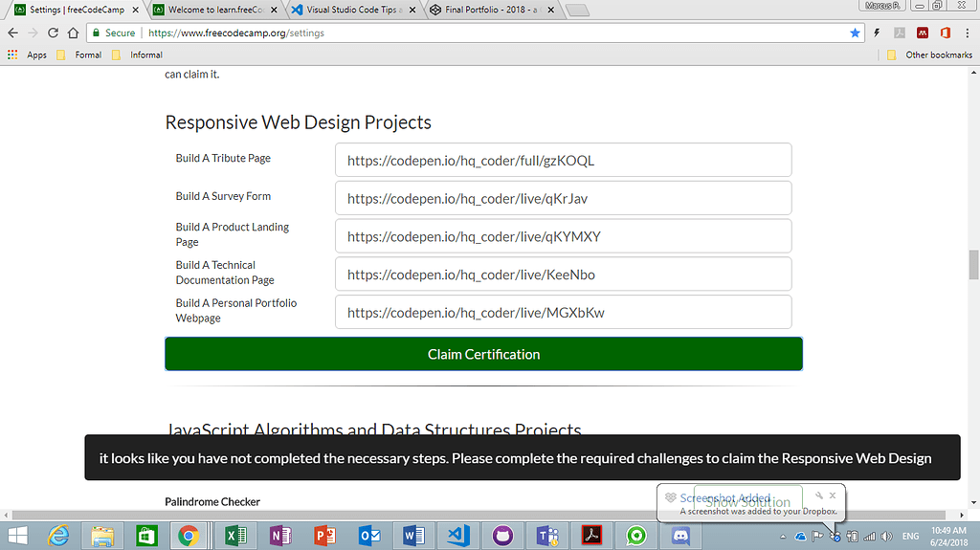This screenshot has height=550, width=980.
Task: Open Excel from the taskbar
Action: (236, 536)
